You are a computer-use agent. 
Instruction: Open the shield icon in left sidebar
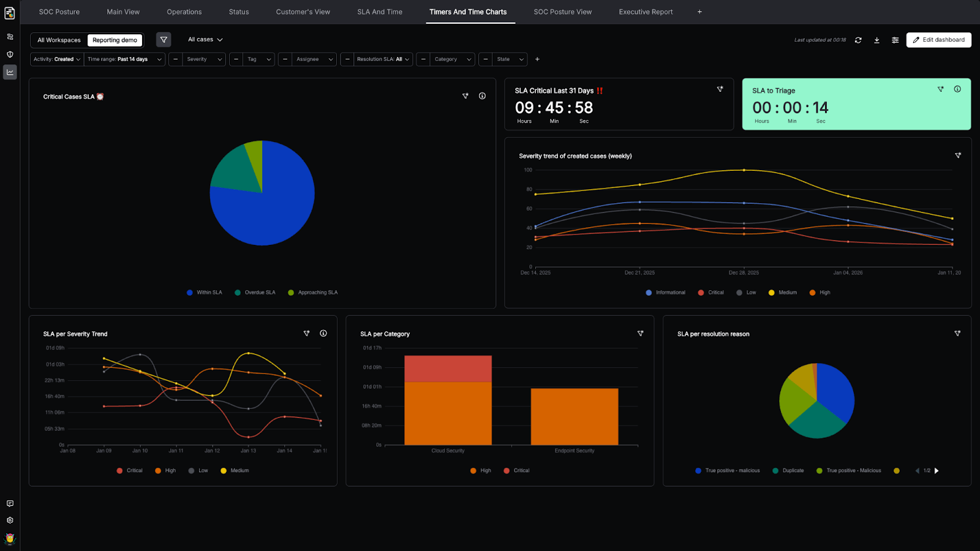(x=10, y=54)
